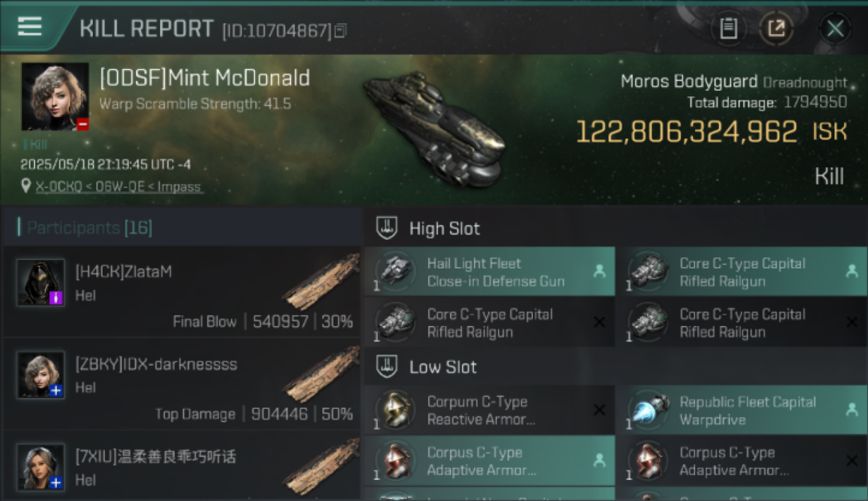Image resolution: width=868 pixels, height=501 pixels.
Task: Click the High Slot section shield icon
Action: pyautogui.click(x=387, y=228)
